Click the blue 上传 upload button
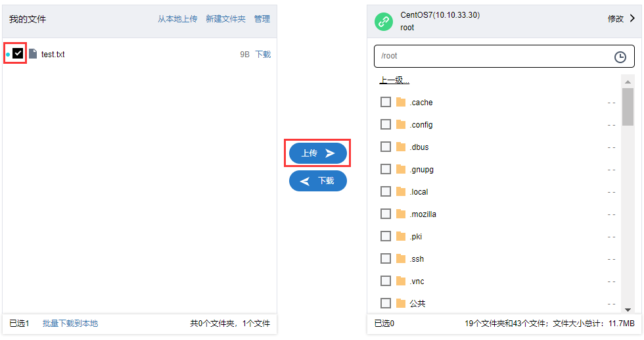 (x=318, y=153)
